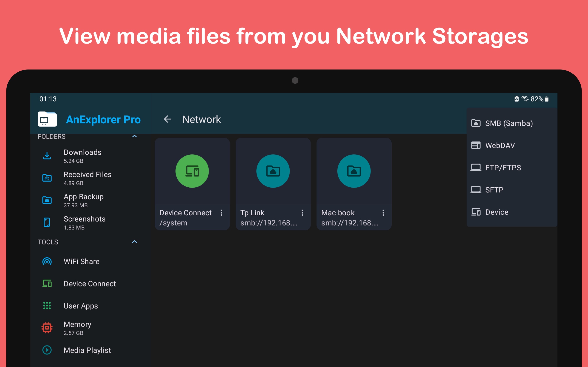Select WebDAV from the network menu
The image size is (588, 367).
(x=500, y=145)
